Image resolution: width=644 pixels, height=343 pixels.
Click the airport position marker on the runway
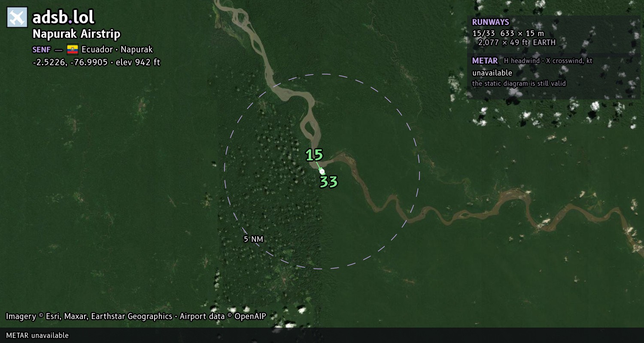point(322,171)
